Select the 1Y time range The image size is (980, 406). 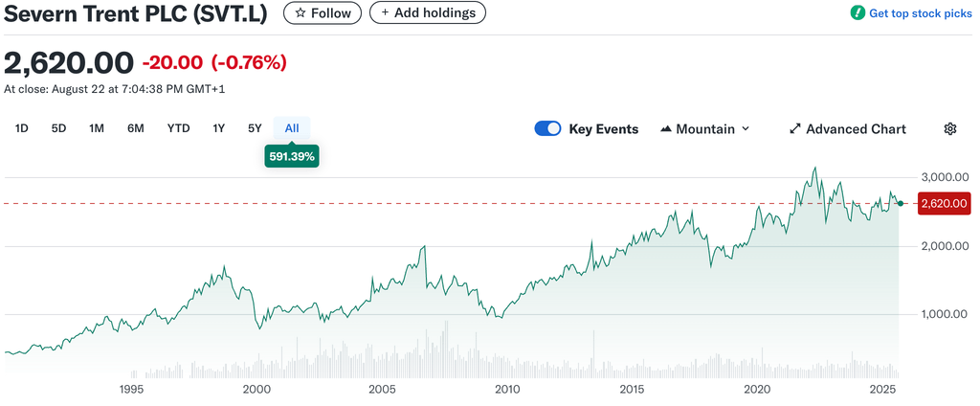click(x=219, y=128)
